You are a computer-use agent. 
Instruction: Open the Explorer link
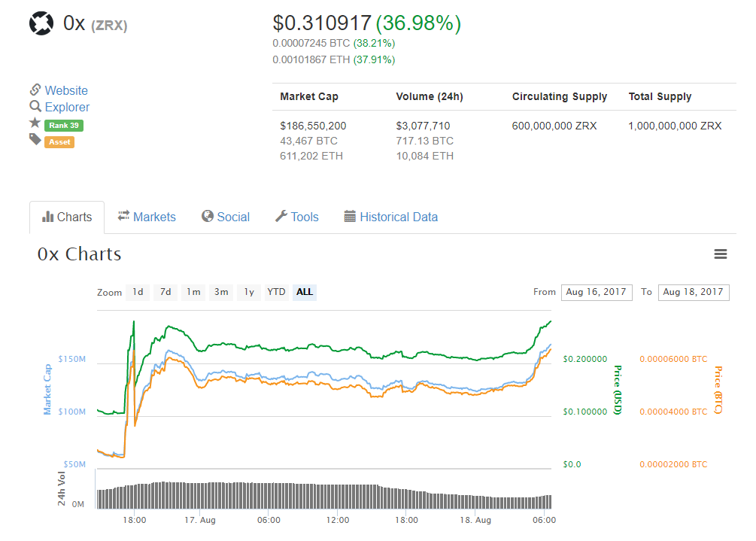pyautogui.click(x=67, y=107)
